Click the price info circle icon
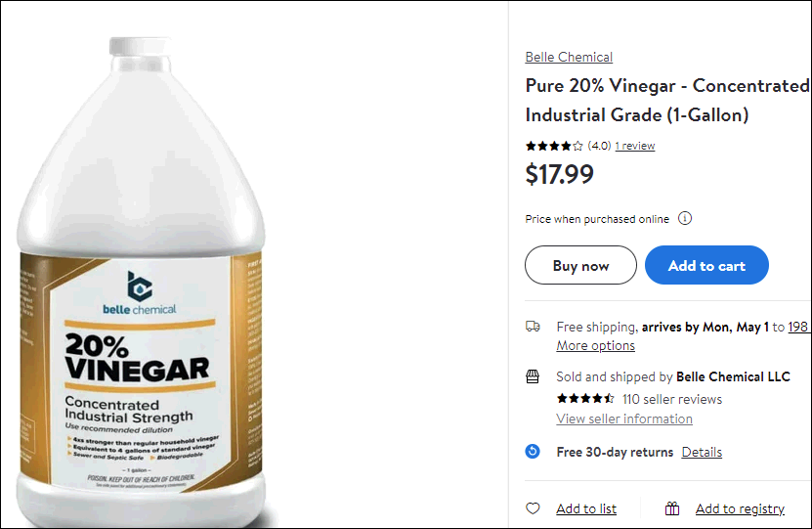 point(685,219)
